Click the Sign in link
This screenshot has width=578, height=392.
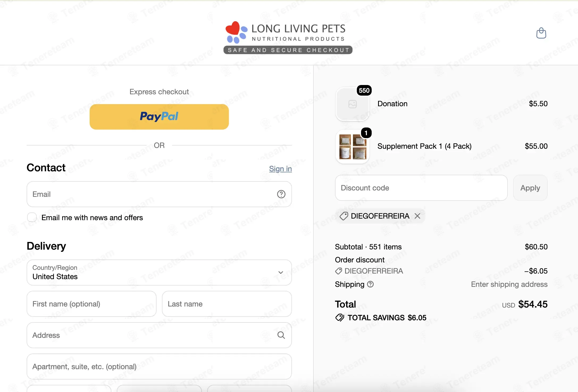tap(280, 169)
